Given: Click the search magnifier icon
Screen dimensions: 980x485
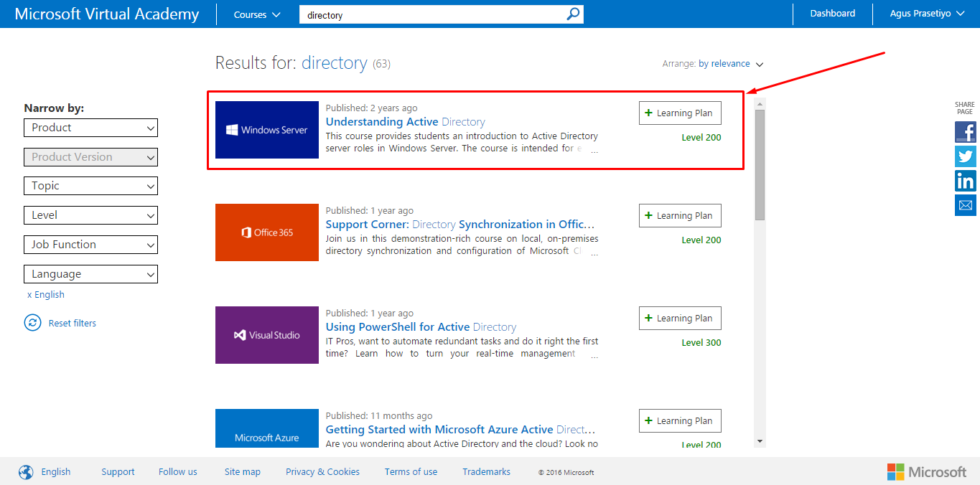Looking at the screenshot, I should [x=573, y=14].
